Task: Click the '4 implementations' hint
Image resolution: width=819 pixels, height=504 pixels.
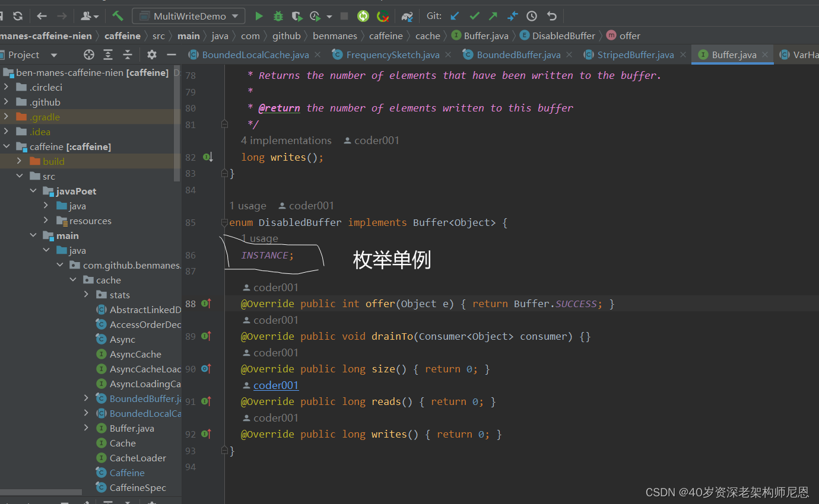Action: (286, 141)
